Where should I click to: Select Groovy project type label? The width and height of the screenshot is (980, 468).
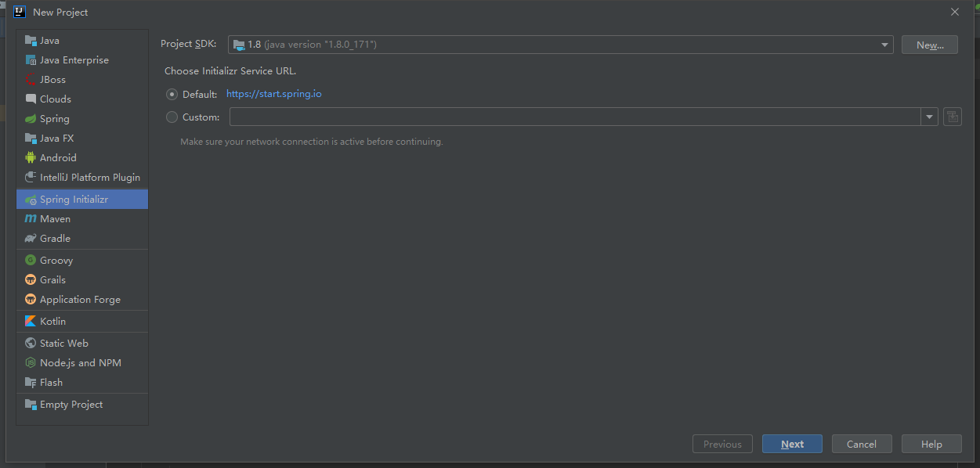click(56, 261)
